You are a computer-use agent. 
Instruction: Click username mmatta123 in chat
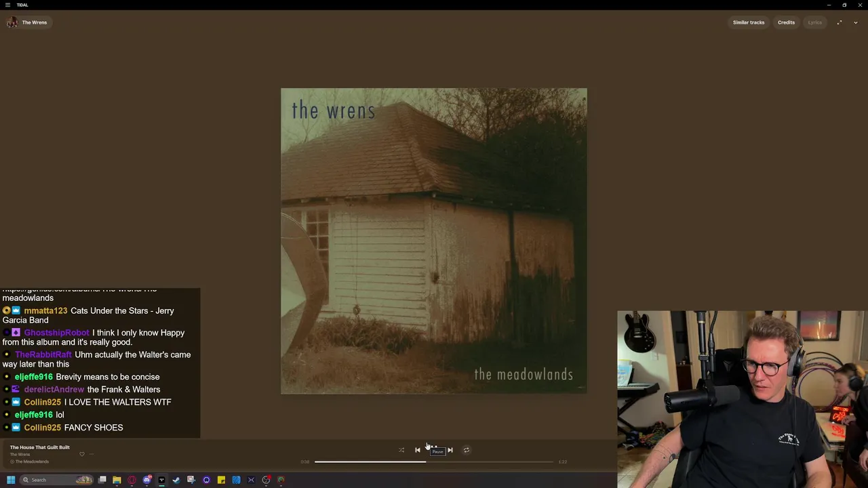(45, 310)
